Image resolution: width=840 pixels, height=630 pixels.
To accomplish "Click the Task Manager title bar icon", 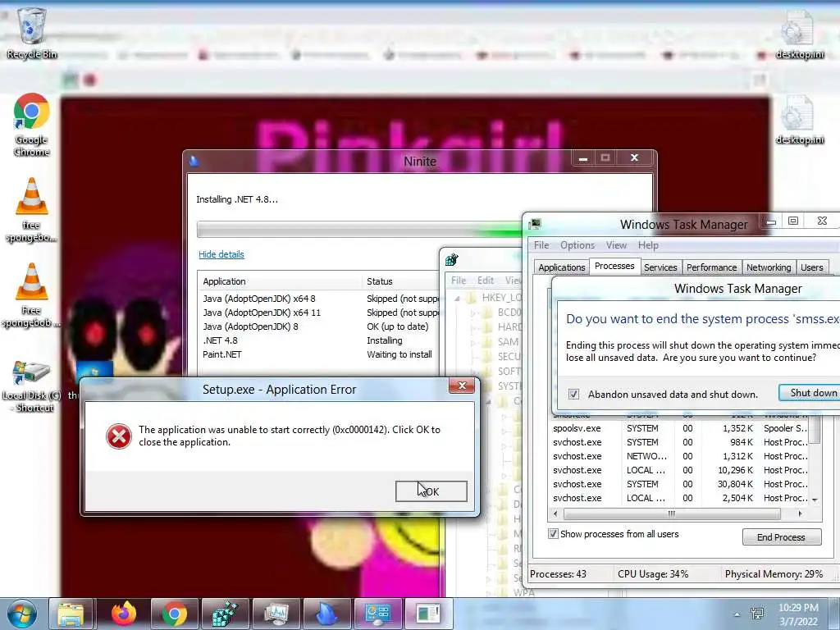I will click(x=535, y=224).
